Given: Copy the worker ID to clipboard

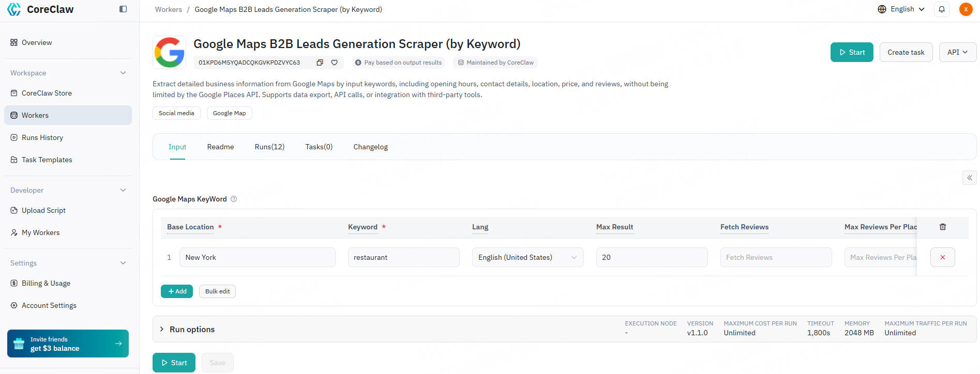Looking at the screenshot, I should [x=320, y=63].
